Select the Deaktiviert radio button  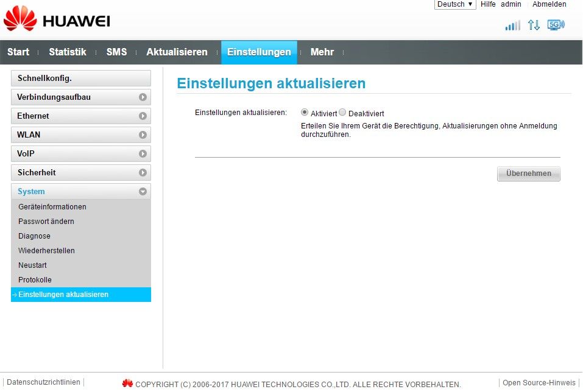(342, 113)
